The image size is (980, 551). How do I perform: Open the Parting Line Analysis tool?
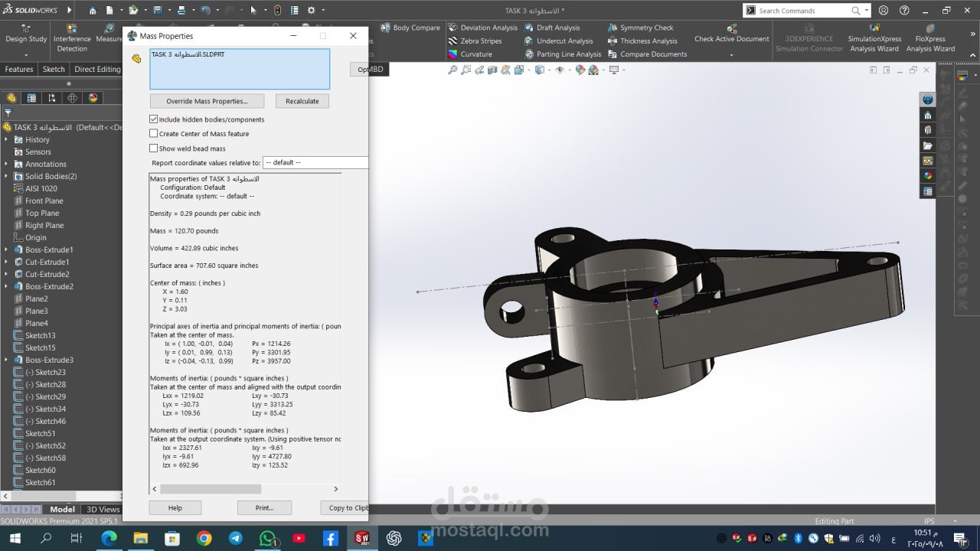[x=529, y=54]
